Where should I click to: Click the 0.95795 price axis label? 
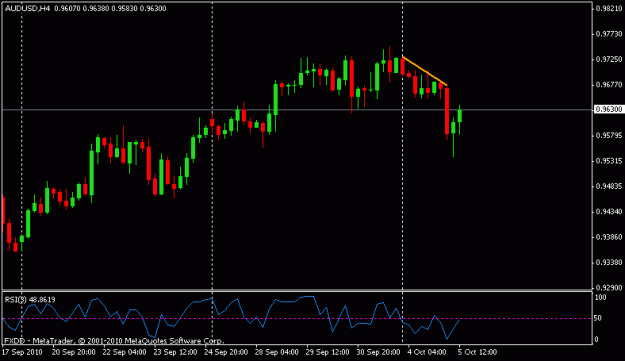pyautogui.click(x=609, y=136)
